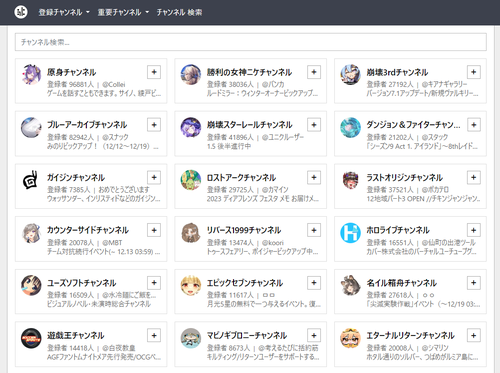Click the 原身チャンネル avatar thumbnail
Image resolution: width=500 pixels, height=373 pixels.
coord(31,74)
